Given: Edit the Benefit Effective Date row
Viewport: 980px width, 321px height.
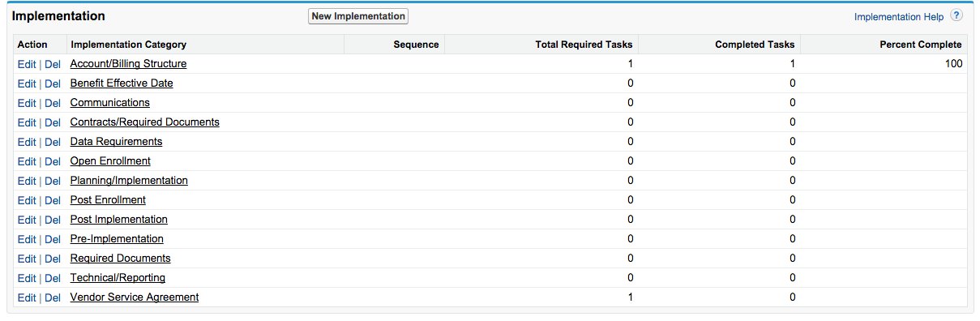Looking at the screenshot, I should click(x=26, y=83).
